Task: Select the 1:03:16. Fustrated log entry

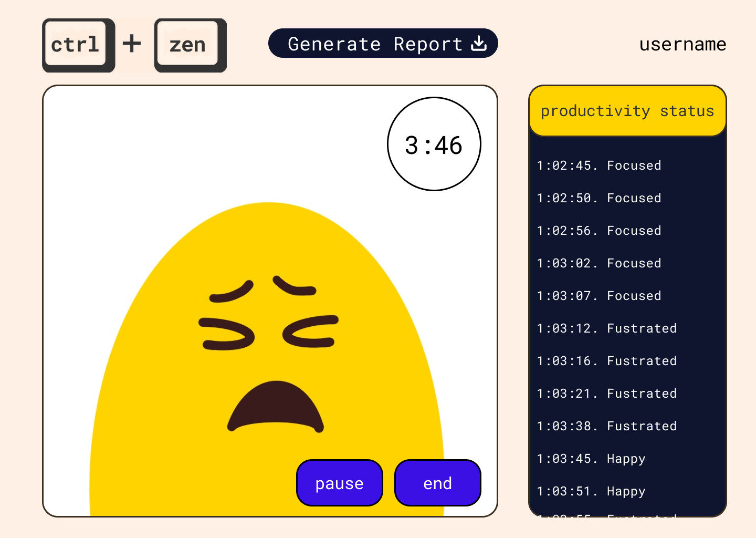Action: (607, 361)
